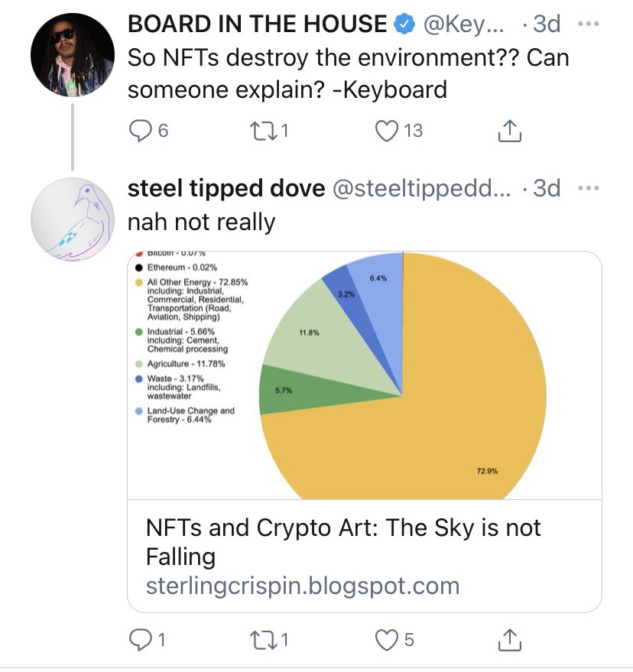Open NFTs and Crypto Art article title

342,541
